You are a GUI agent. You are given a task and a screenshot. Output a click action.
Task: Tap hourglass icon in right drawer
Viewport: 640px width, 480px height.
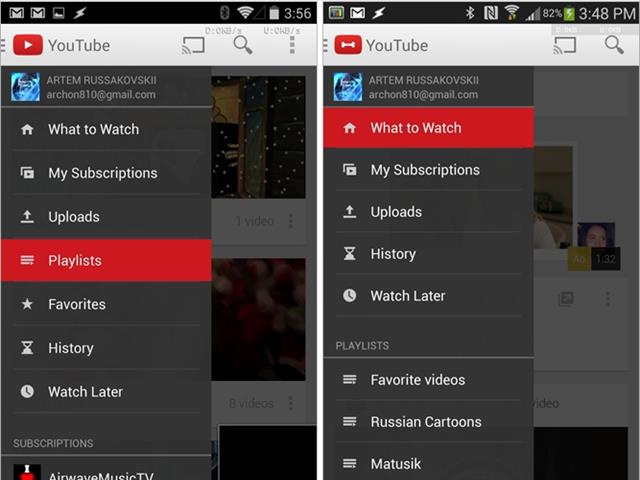coord(349,253)
